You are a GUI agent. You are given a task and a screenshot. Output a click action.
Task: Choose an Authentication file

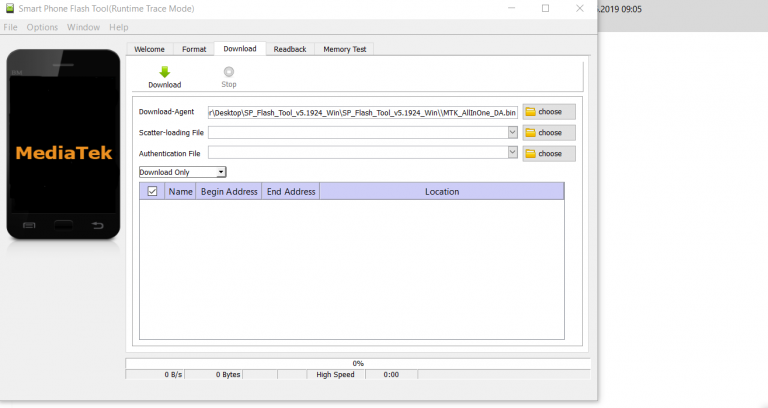[549, 154]
